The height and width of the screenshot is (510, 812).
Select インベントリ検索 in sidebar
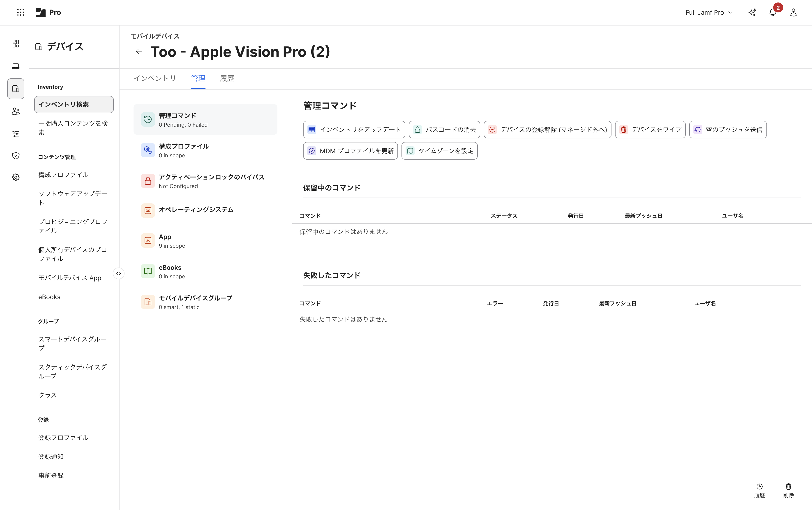tap(74, 105)
